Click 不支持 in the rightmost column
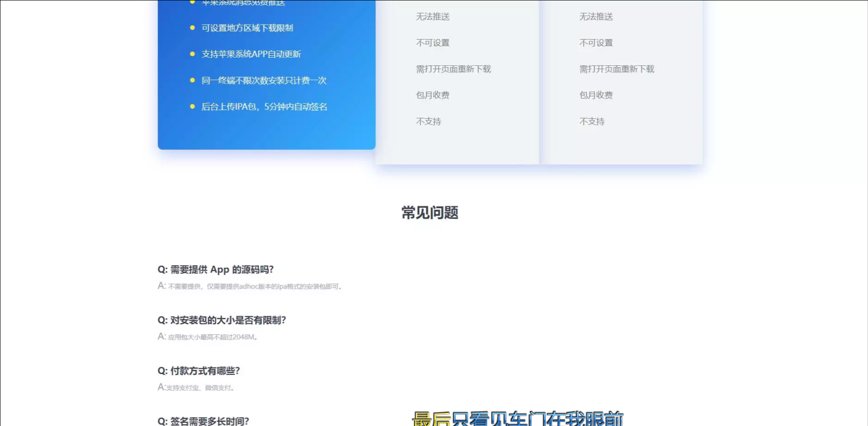Screen dimensions: 868x426 591,121
